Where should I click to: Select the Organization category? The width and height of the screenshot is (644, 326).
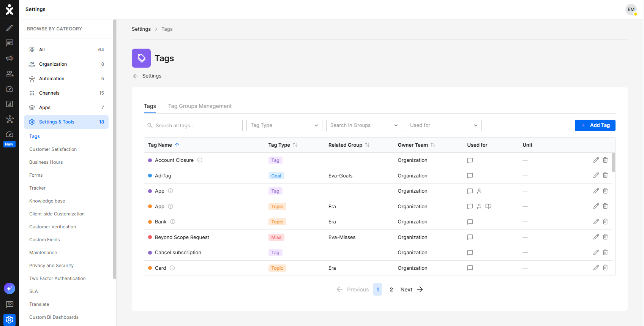[x=66, y=64]
